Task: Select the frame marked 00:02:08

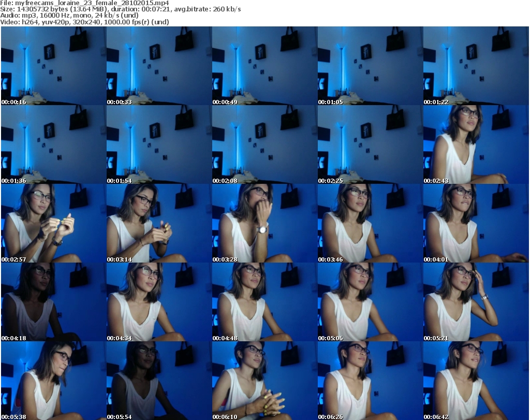Action: pyautogui.click(x=265, y=144)
